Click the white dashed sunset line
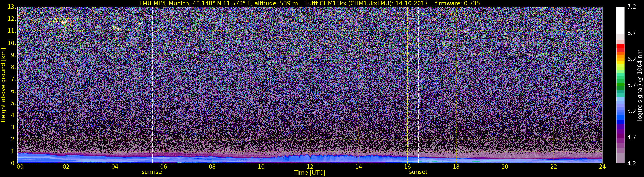Viewport: 644px width, 177px height. 418,85
